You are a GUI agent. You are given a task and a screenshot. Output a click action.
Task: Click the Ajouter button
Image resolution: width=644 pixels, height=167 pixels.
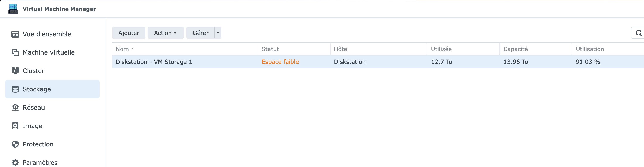pos(129,33)
